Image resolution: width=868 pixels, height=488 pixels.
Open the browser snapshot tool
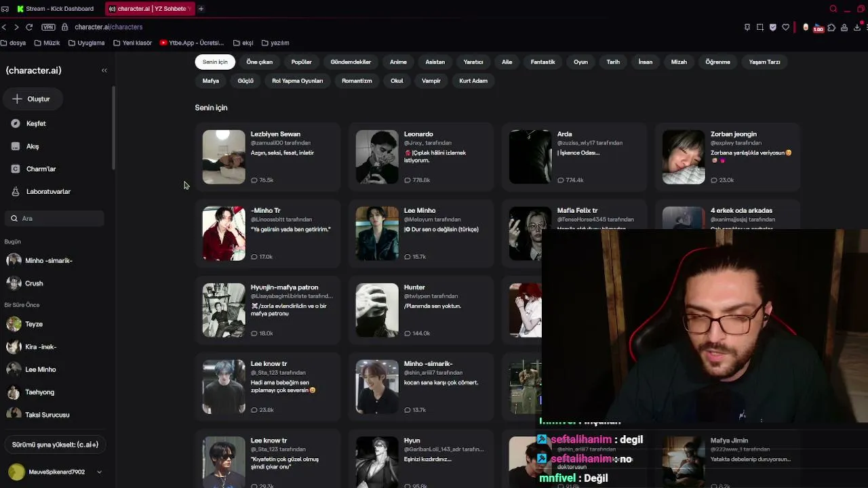click(760, 27)
